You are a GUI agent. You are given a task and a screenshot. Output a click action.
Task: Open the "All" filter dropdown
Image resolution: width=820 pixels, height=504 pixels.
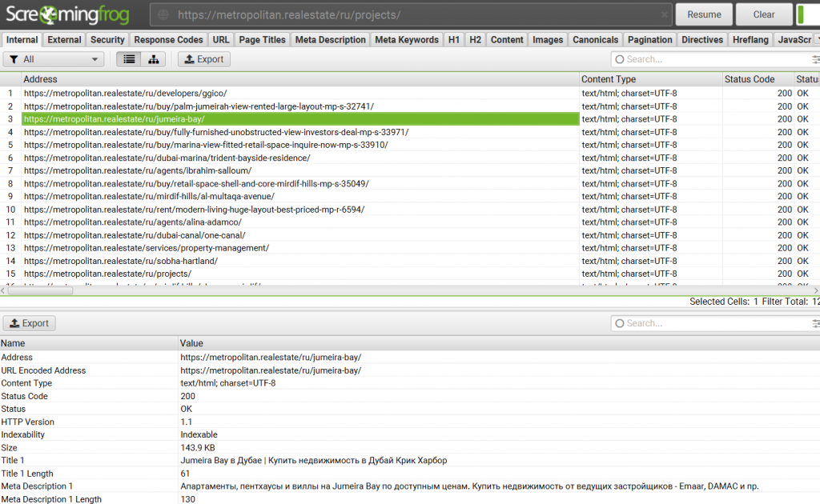tap(54, 58)
